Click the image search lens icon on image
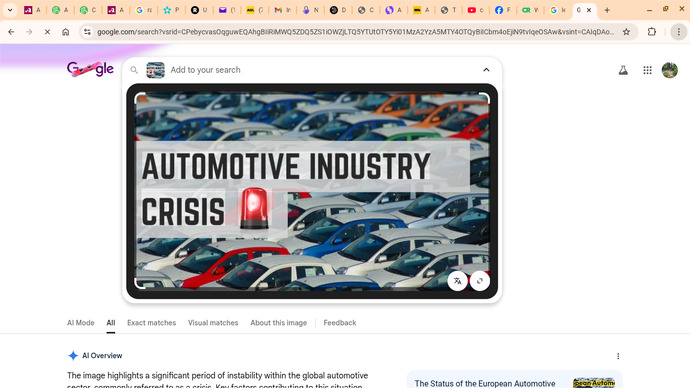 pos(480,281)
